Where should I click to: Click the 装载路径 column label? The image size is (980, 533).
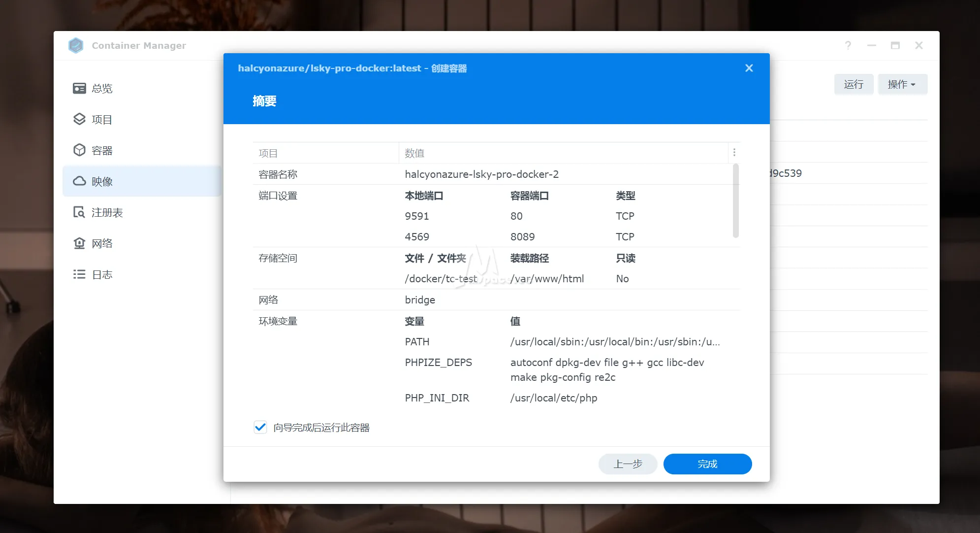[529, 258]
